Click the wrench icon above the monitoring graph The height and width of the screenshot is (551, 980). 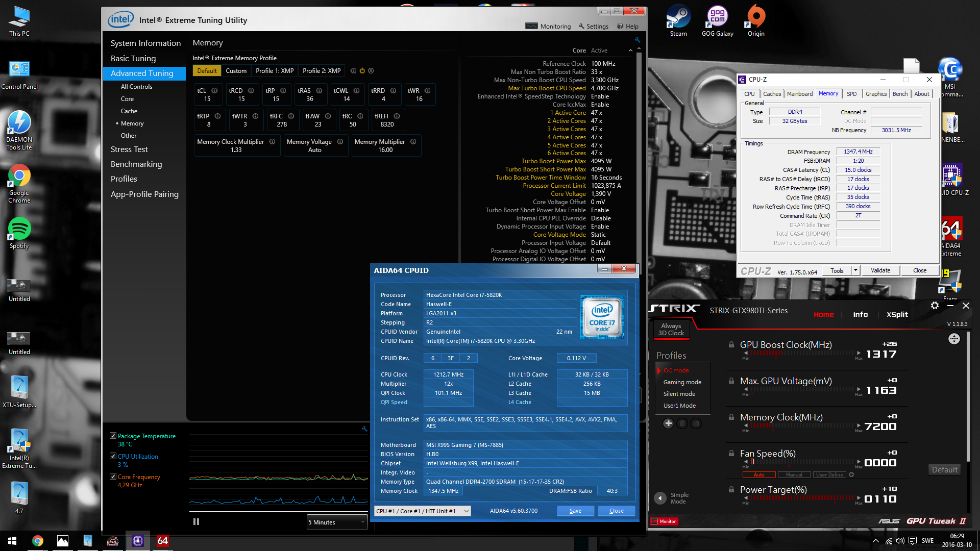(364, 429)
